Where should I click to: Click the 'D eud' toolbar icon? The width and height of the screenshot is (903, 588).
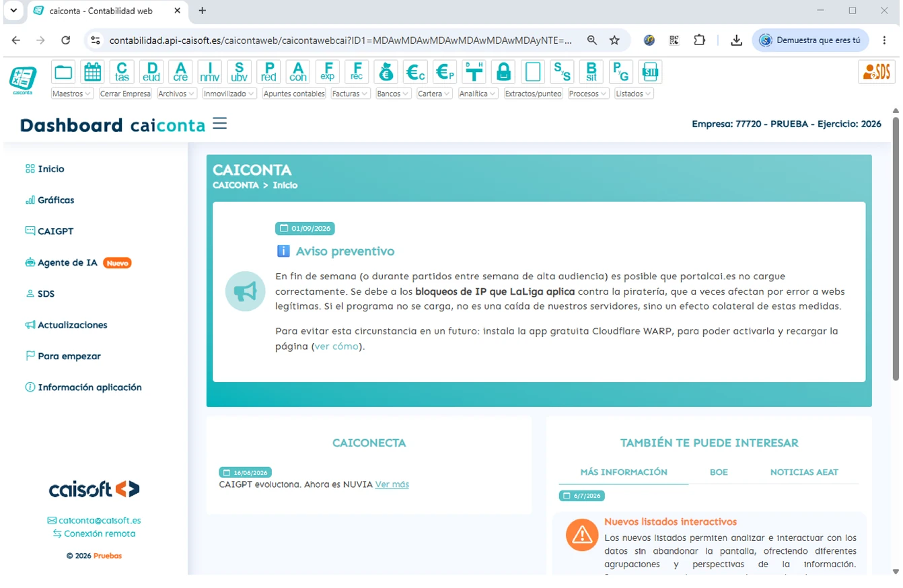coord(151,72)
